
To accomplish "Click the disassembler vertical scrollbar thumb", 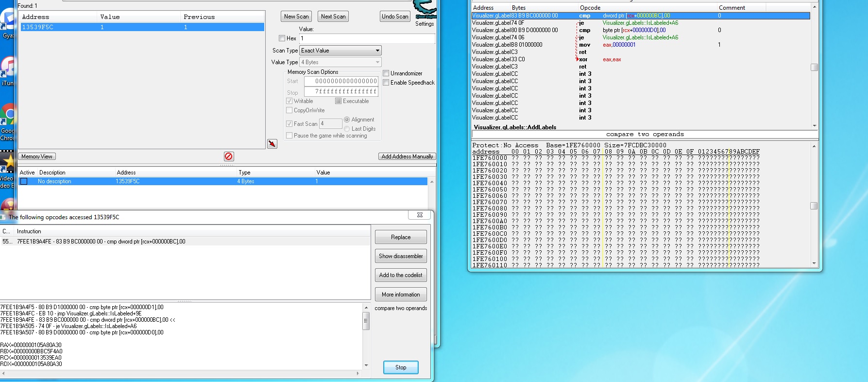I will click(815, 67).
